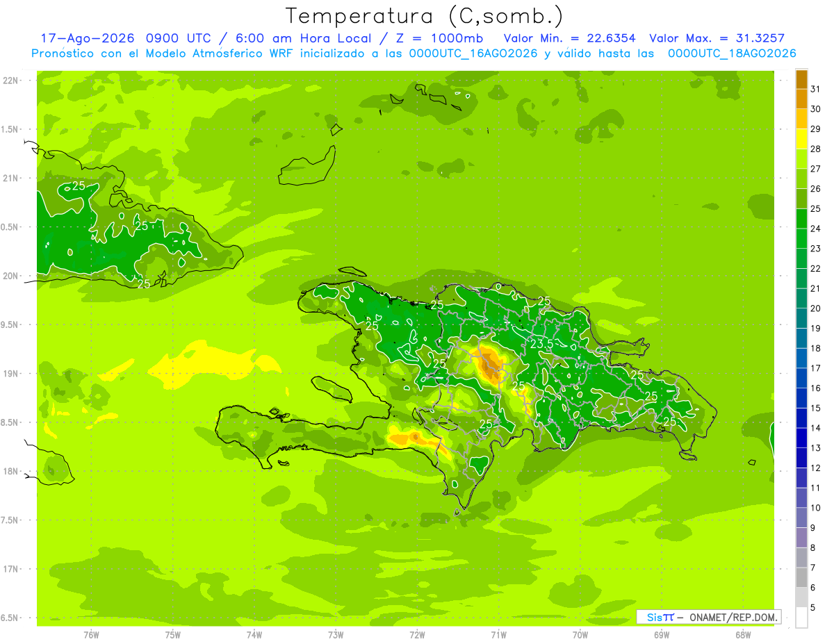Pick lime swatch between 27 and 28
This screenshot has height=644, width=834.
tap(801, 158)
